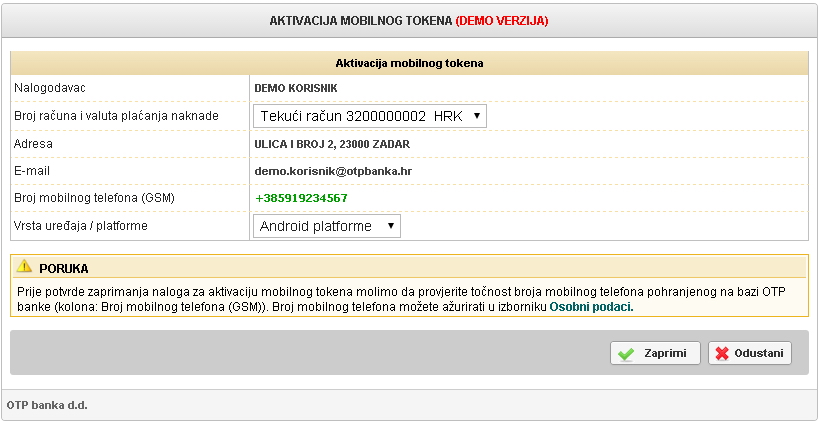Click the address ULICA I BROJ 2, 23000 ZADAR

332,144
